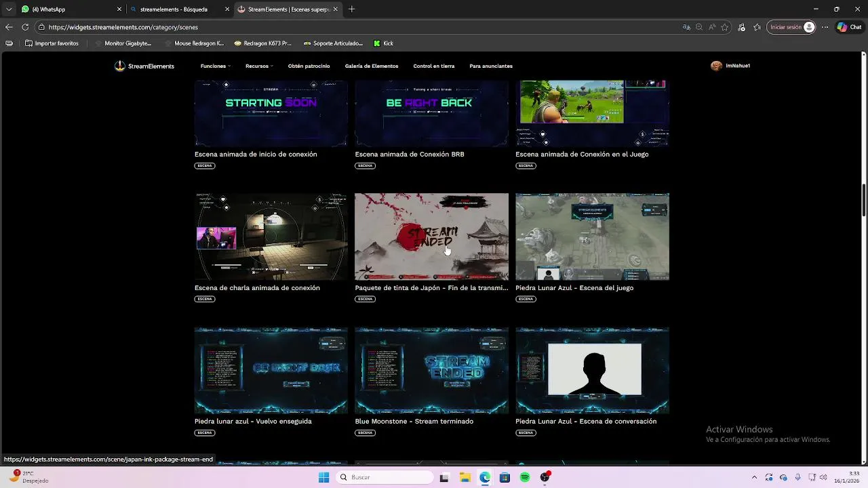Viewport: 868px width, 488px height.
Task: Open the Mouse Redragon K... bookmark
Action: click(x=194, y=43)
